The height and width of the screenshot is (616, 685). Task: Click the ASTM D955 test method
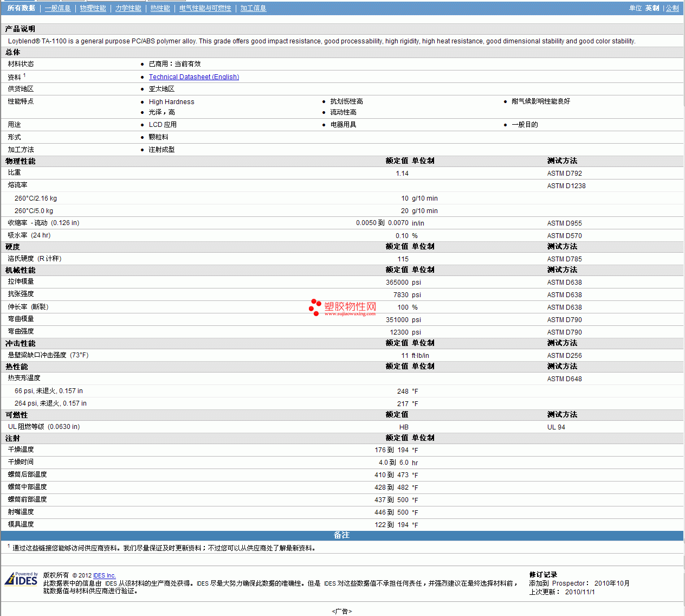tap(564, 223)
